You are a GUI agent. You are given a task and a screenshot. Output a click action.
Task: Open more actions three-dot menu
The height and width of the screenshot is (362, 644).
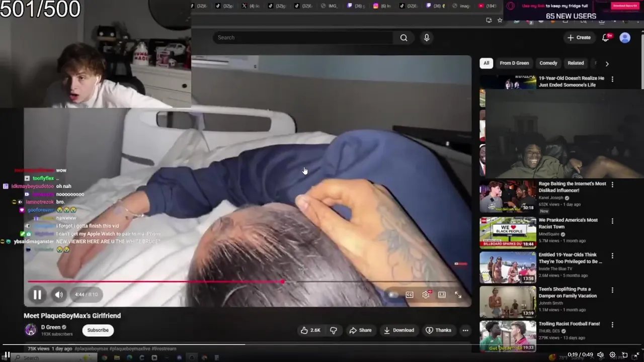[x=465, y=330]
